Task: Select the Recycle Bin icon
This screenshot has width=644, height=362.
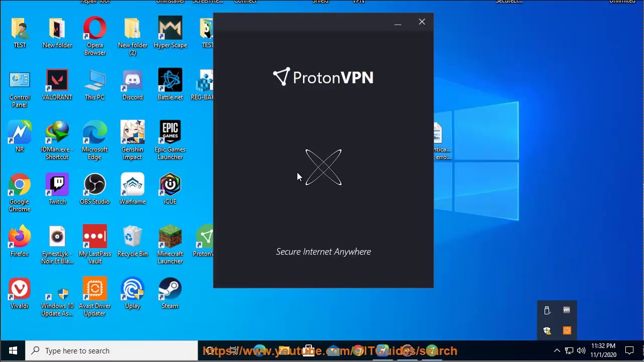Action: click(x=132, y=241)
